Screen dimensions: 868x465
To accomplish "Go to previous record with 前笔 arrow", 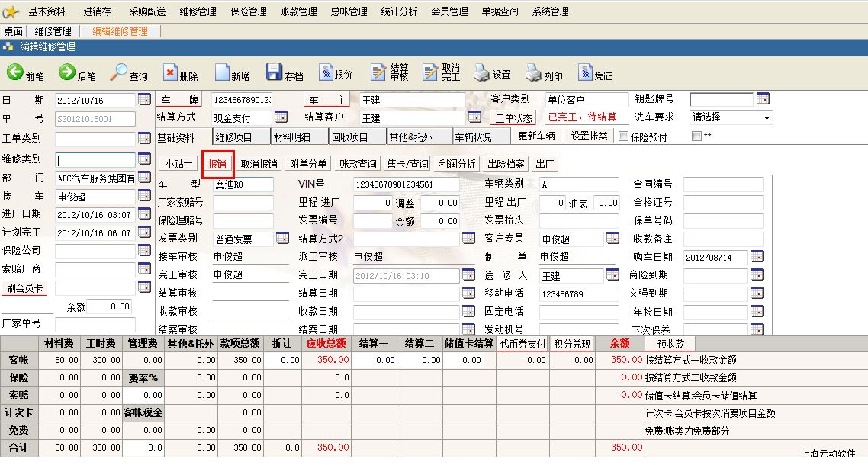I will pos(15,72).
